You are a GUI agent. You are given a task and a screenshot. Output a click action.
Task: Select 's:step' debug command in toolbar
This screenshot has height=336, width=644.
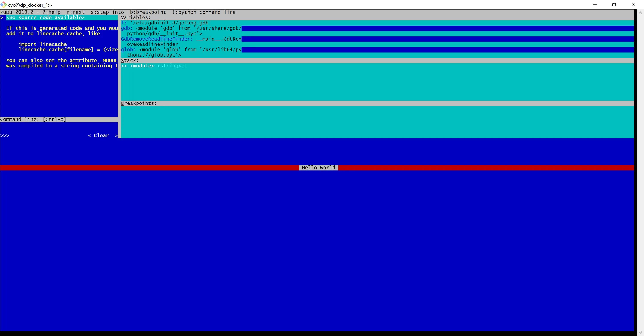98,12
